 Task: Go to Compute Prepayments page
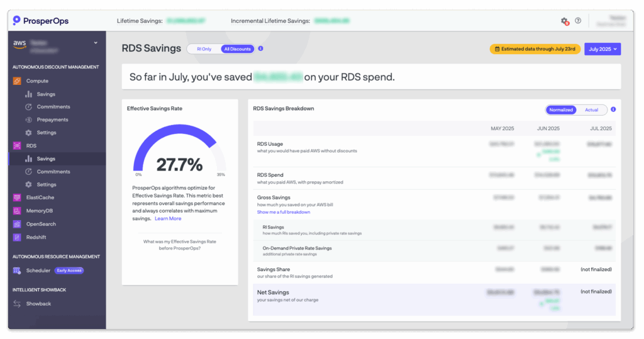(52, 119)
